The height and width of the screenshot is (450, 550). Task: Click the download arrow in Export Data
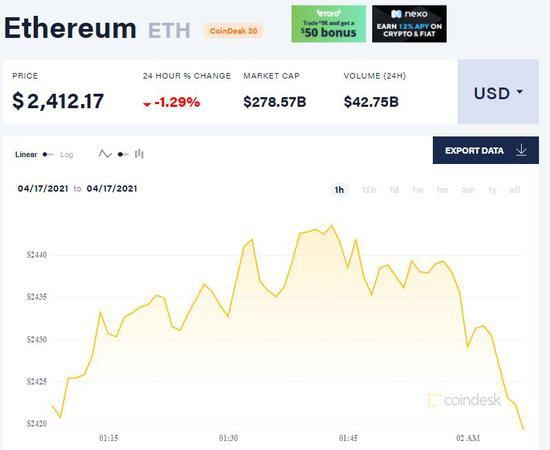521,150
